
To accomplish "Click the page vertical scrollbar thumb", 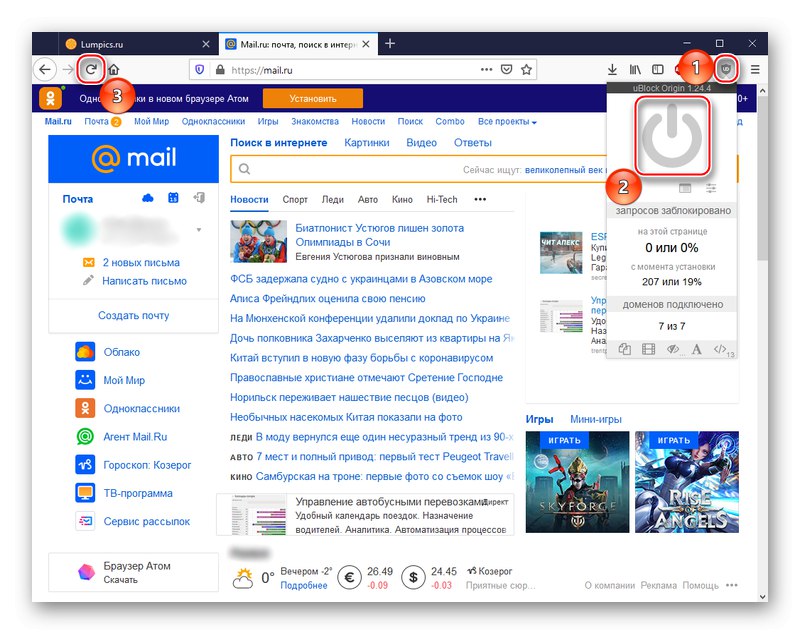I will (762, 179).
